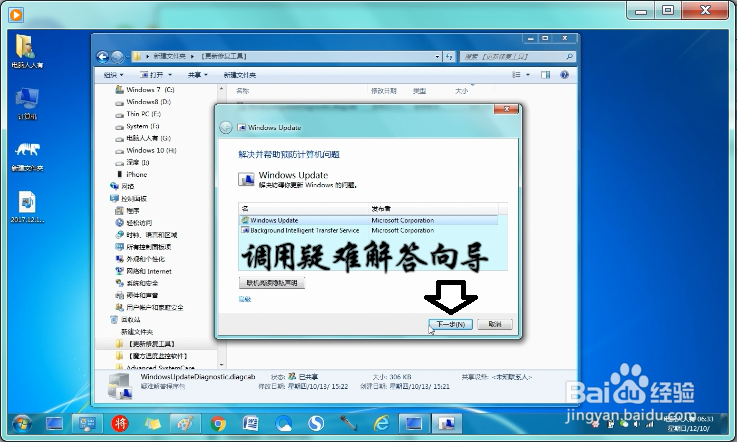Select Thin PC (E:) drive
Image resolution: width=737 pixels, height=442 pixels.
click(x=138, y=114)
